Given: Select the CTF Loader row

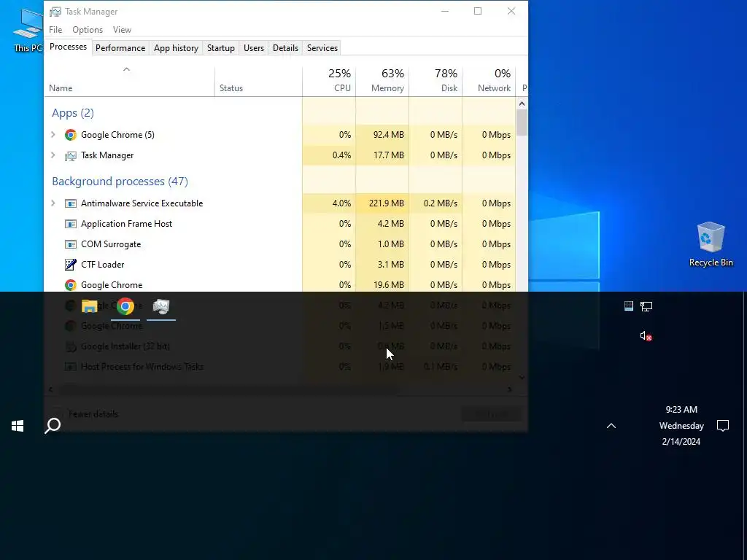Looking at the screenshot, I should click(280, 264).
